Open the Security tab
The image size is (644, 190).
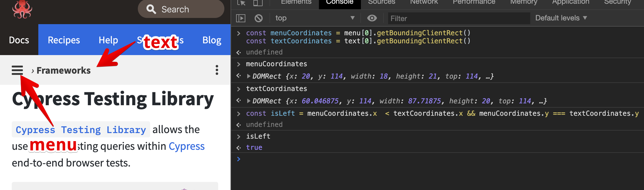pyautogui.click(x=617, y=2)
